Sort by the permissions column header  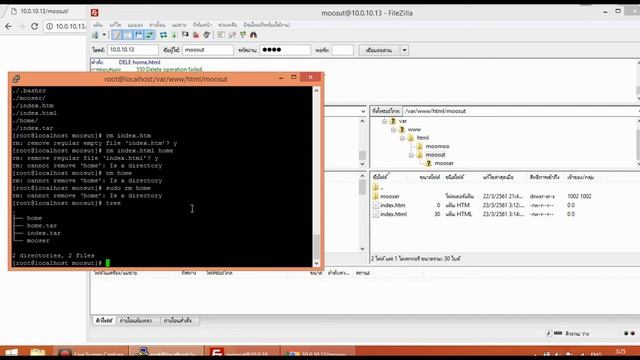(x=544, y=177)
